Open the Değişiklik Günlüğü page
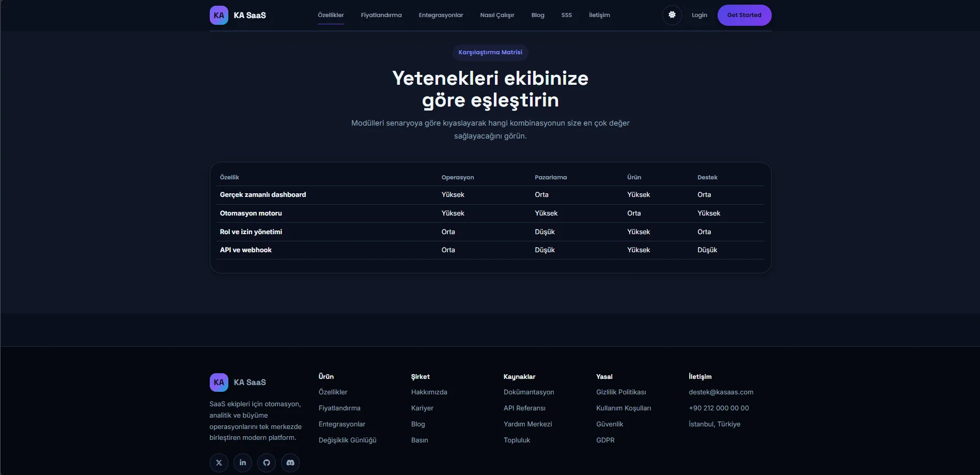 click(347, 440)
